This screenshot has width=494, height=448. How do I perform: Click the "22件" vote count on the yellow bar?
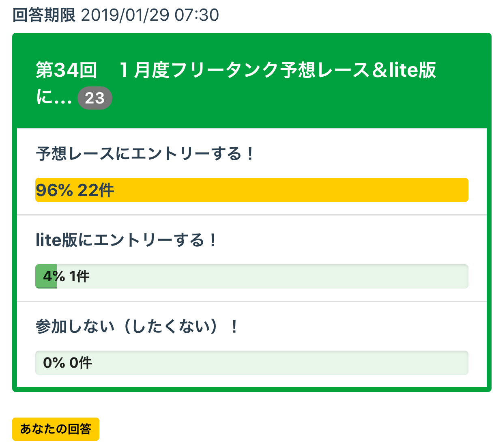[96, 190]
